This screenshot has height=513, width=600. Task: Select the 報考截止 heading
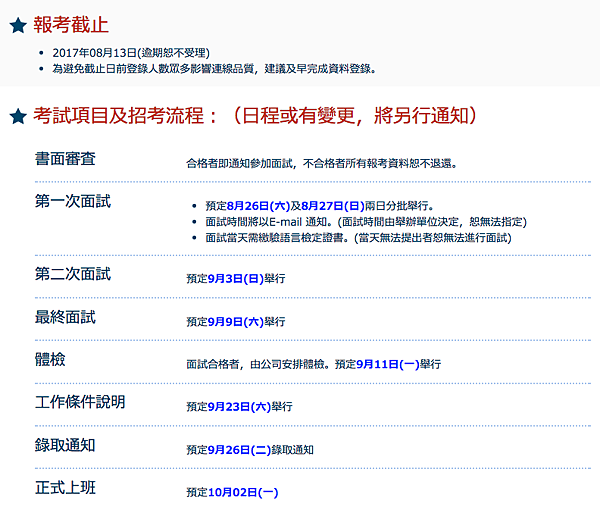coord(71,25)
